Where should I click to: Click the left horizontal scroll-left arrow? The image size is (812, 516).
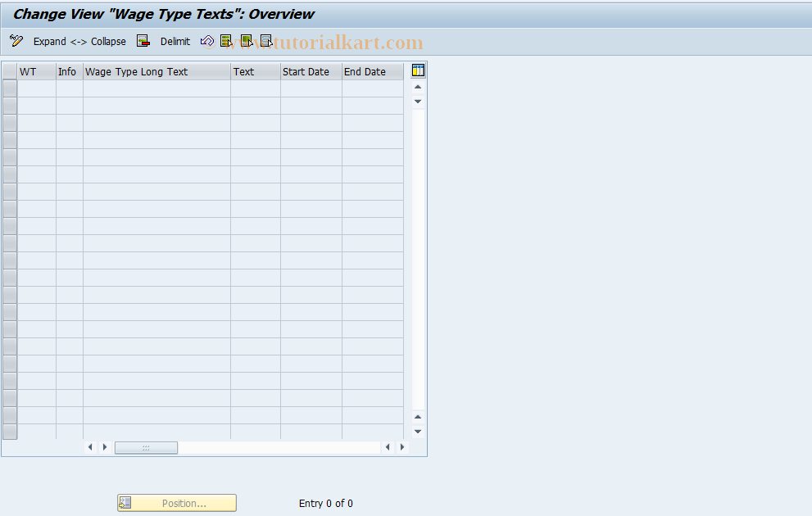[x=90, y=447]
